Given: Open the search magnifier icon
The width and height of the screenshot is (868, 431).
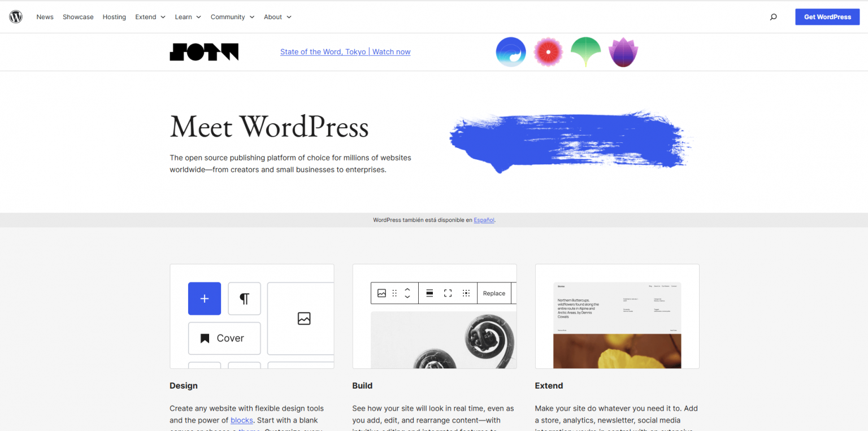Looking at the screenshot, I should point(773,17).
